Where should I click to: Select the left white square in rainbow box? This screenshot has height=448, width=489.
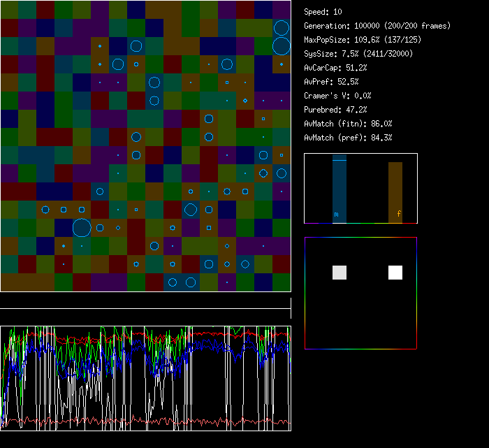click(x=339, y=273)
